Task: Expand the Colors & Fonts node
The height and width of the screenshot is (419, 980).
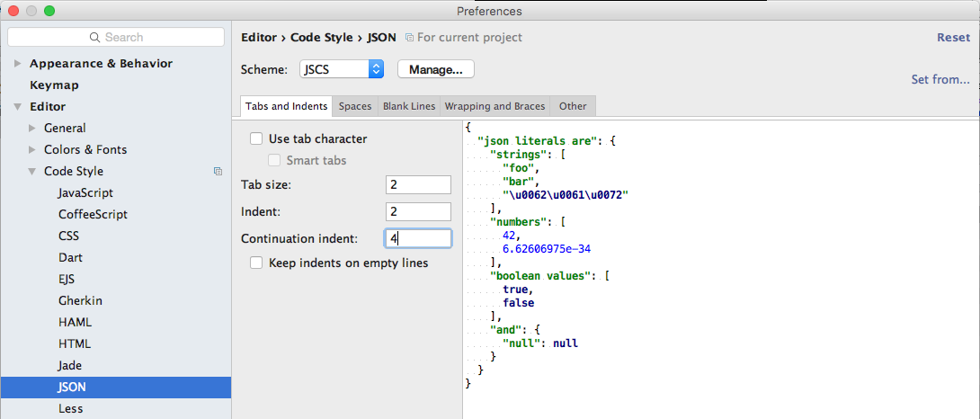Action: coord(33,150)
